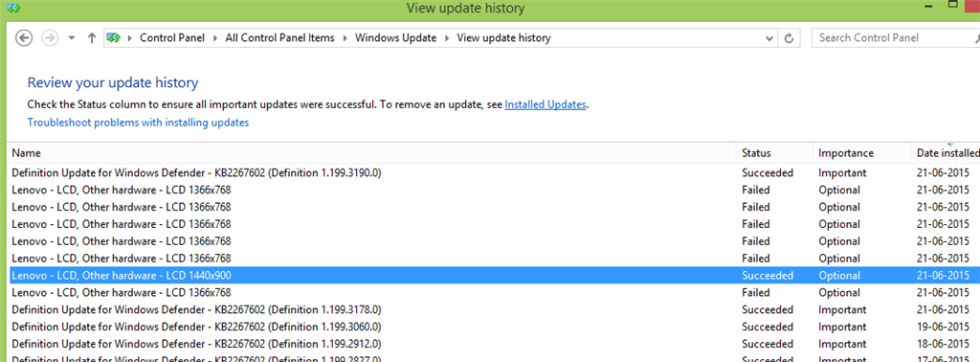
Task: Expand the address bar history dropdown
Action: click(769, 38)
